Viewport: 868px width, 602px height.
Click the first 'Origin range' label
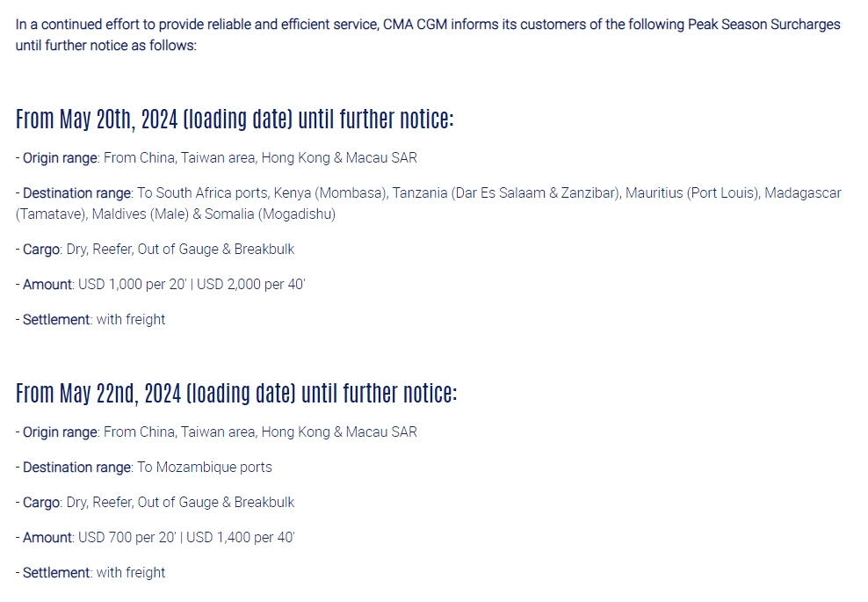[x=60, y=158]
